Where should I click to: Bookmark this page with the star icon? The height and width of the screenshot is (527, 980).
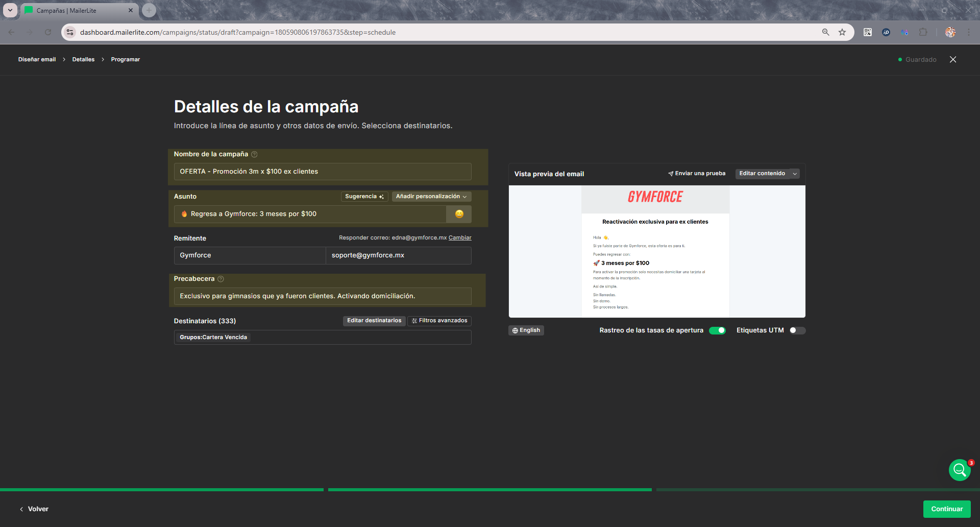(842, 32)
